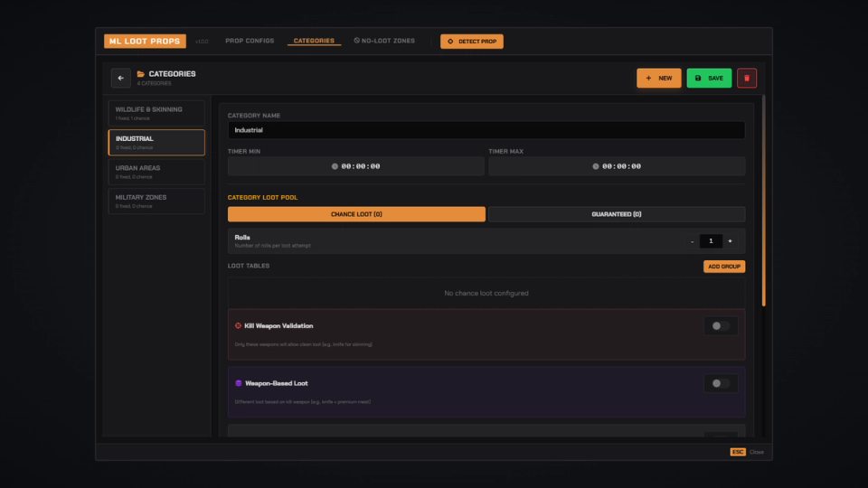This screenshot has height=488, width=868.
Task: Click the red trash delete icon
Action: [747, 78]
